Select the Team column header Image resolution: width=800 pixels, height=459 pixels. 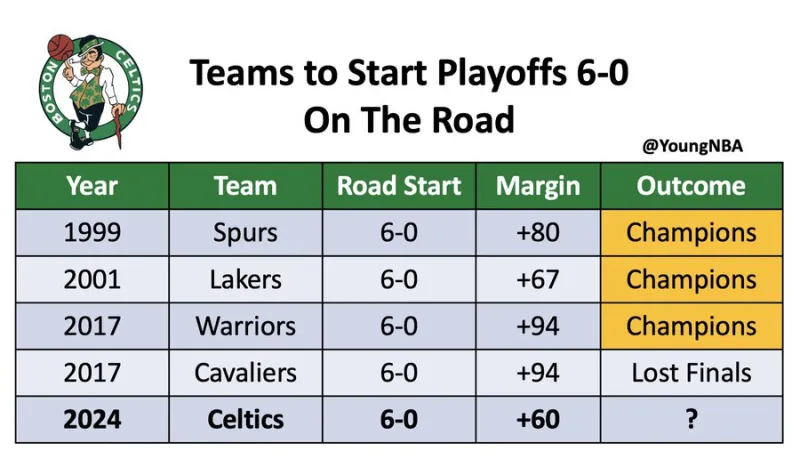point(245,186)
